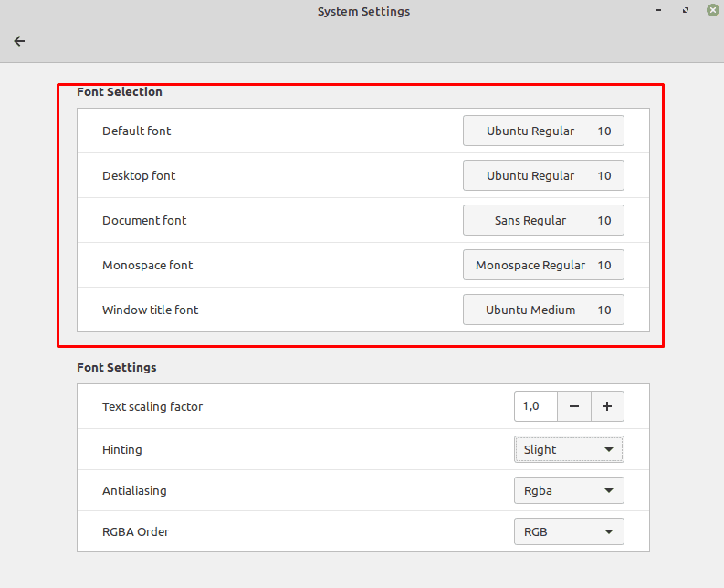Screen dimensions: 724x588
Task: Click the Window title font label
Action: (151, 310)
